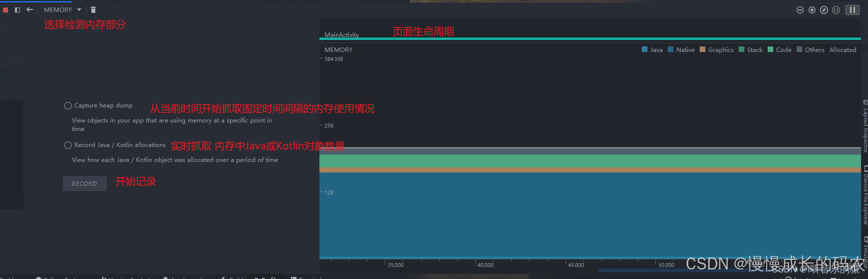Force garbage collection with trash icon
Viewport: 868px width, 279px height.
pyautogui.click(x=93, y=9)
